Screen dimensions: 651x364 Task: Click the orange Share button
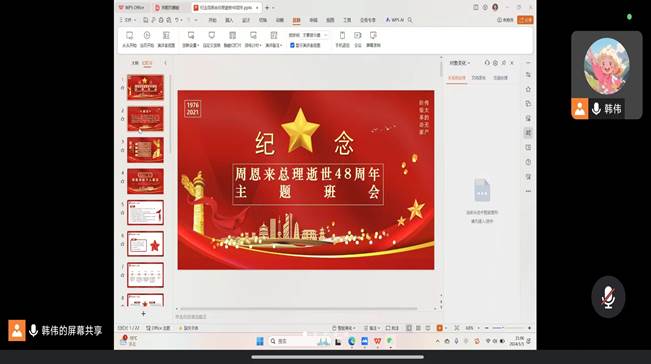pos(525,20)
